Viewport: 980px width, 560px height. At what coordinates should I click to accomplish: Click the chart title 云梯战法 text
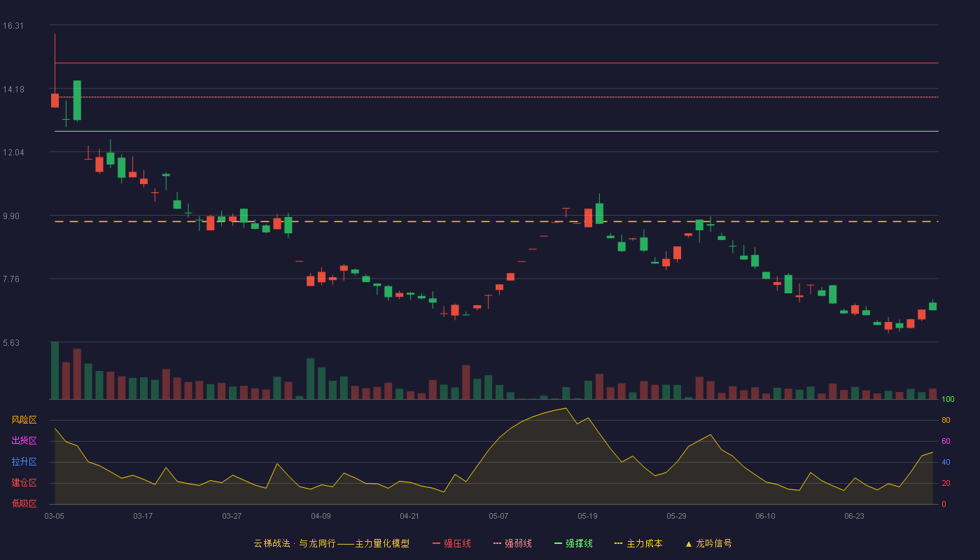pos(272,543)
